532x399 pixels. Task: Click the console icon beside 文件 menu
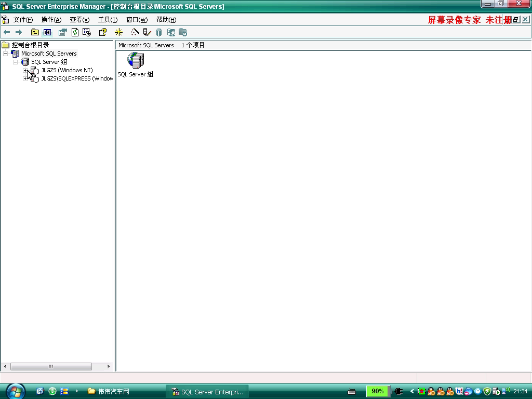click(5, 20)
